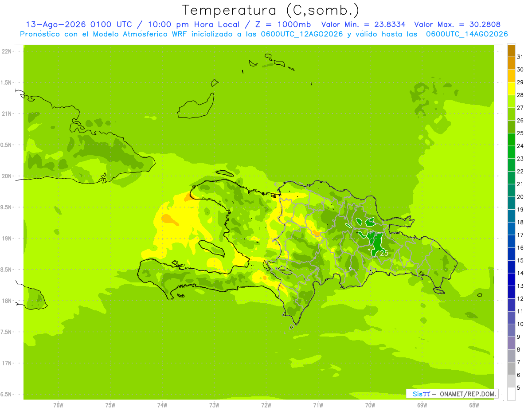The image size is (532, 411).
Task: Pick the orange-brown swatch above colorbar label 31
Action: [511, 51]
